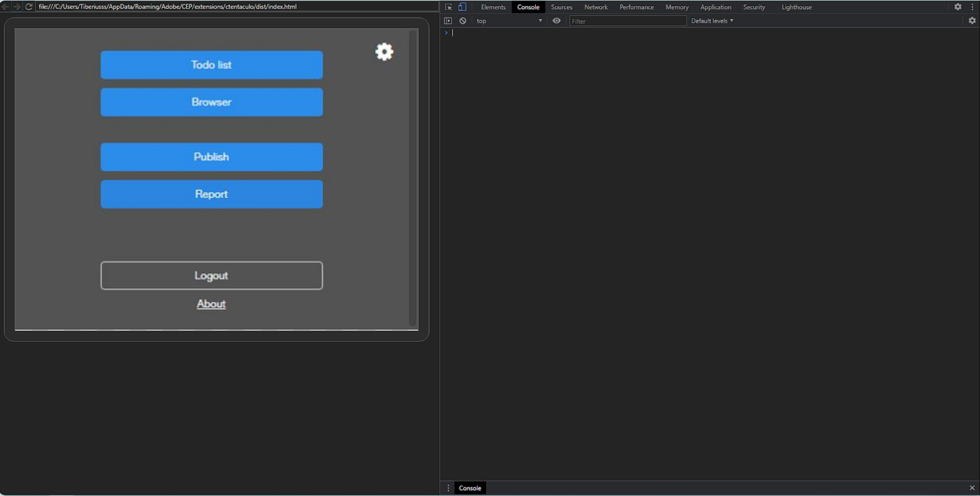This screenshot has width=980, height=496.
Task: Open DevTools more options menu
Action: (972, 7)
